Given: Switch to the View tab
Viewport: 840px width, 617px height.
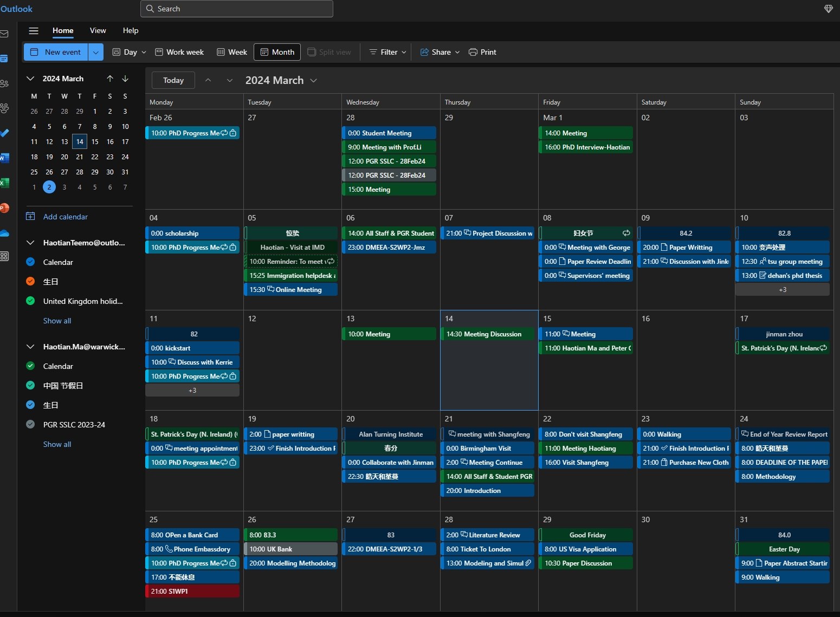Looking at the screenshot, I should (98, 31).
